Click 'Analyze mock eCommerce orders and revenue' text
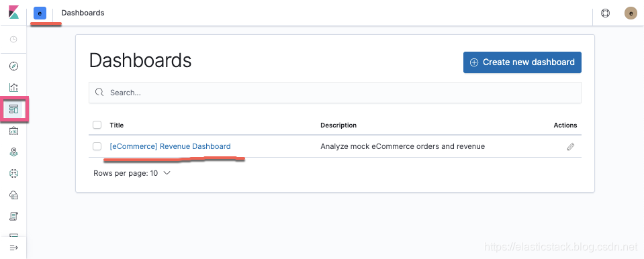The image size is (644, 259). 402,146
